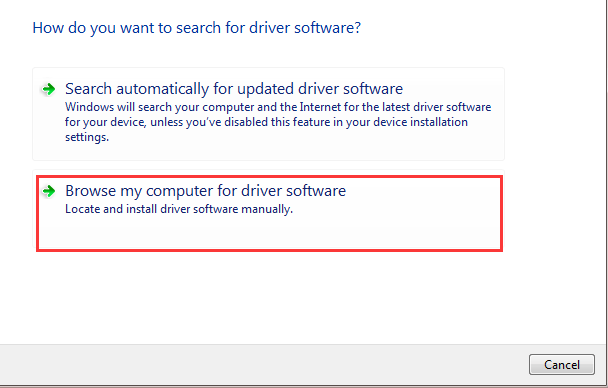The image size is (608, 388).
Task: Click the Cancel button
Action: [562, 365]
